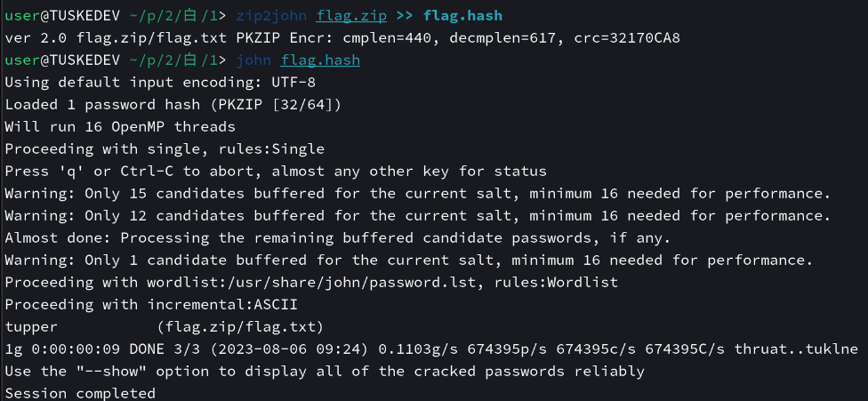The width and height of the screenshot is (868, 401).
Task: Click the john command on the third line
Action: click(x=253, y=60)
